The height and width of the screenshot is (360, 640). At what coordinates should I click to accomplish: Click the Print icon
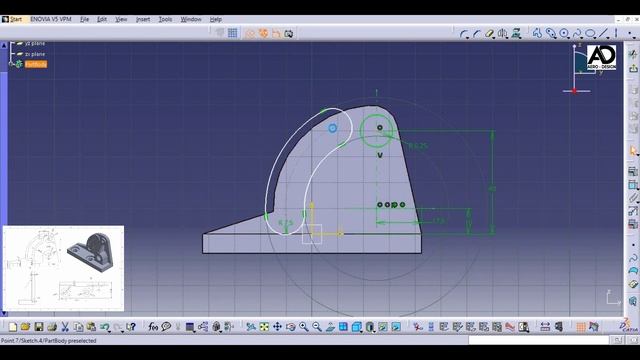click(52, 327)
